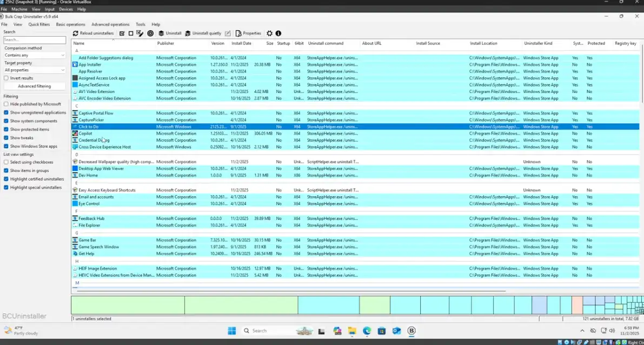Image resolution: width=644 pixels, height=345 pixels.
Task: Click the Search text field
Action: (x=34, y=40)
